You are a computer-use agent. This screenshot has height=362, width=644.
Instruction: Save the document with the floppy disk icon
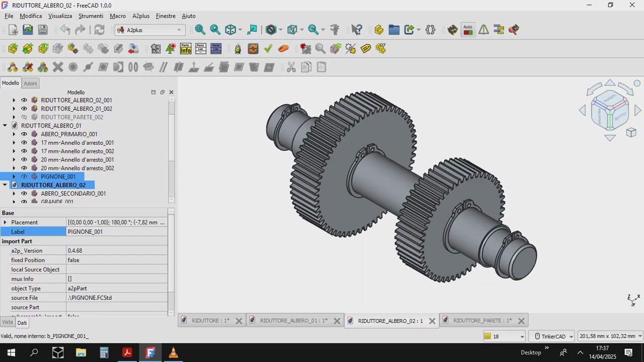pyautogui.click(x=43, y=30)
